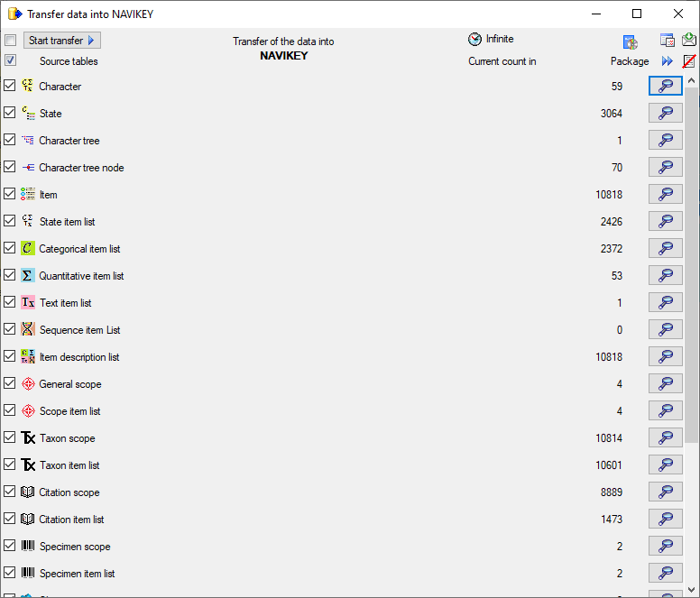Click the Current count in header

502,61
